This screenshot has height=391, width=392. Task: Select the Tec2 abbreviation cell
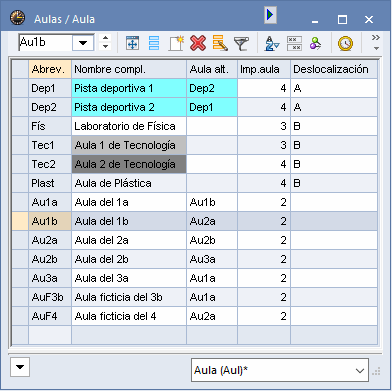(50, 164)
